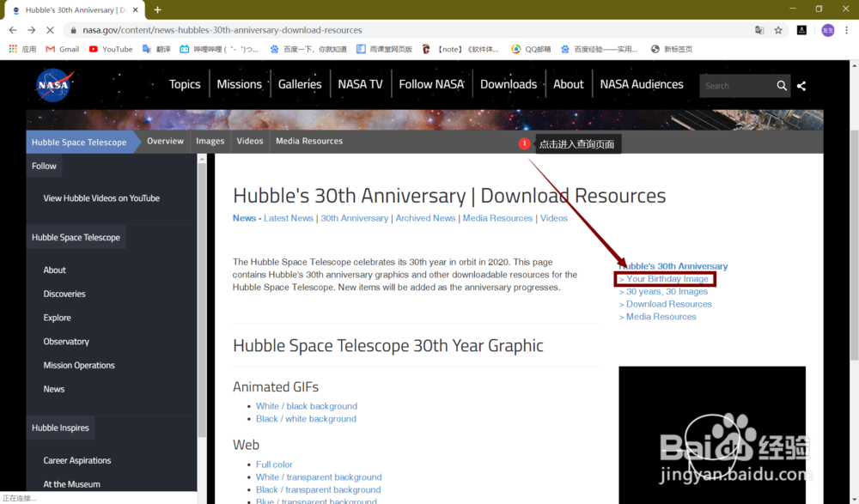The height and width of the screenshot is (504, 859).
Task: Click the Search input field
Action: pos(737,86)
